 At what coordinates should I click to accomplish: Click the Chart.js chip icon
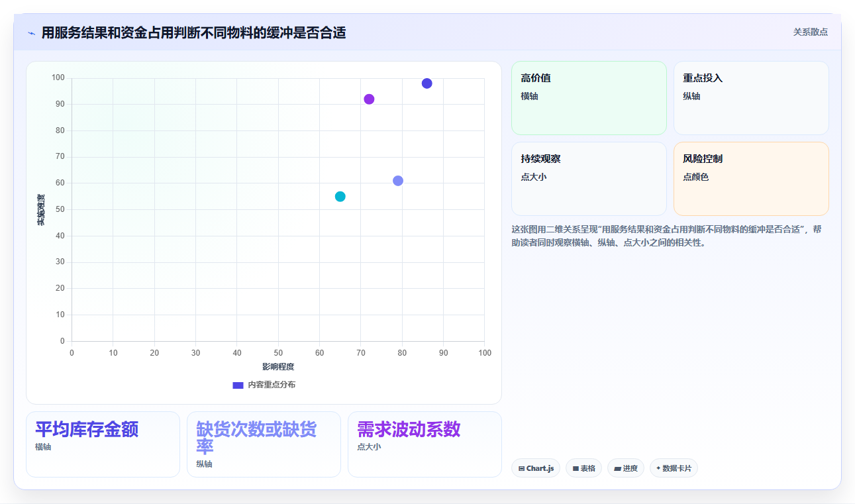tap(522, 469)
